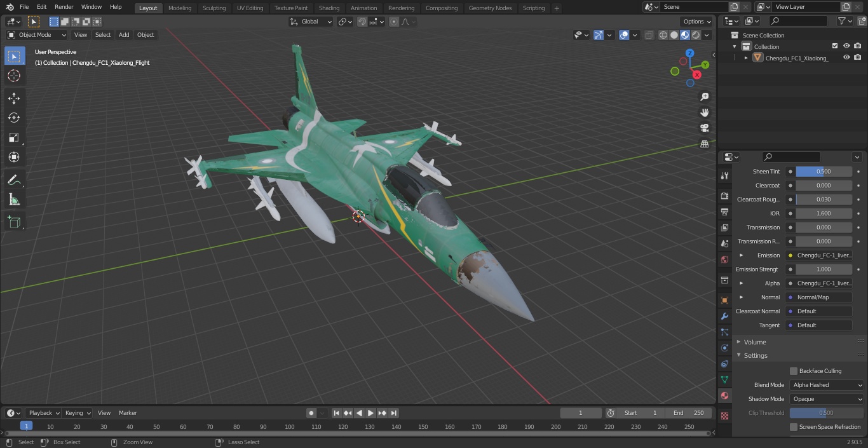Open the Render properties tab
This screenshot has height=448, width=868.
click(724, 196)
